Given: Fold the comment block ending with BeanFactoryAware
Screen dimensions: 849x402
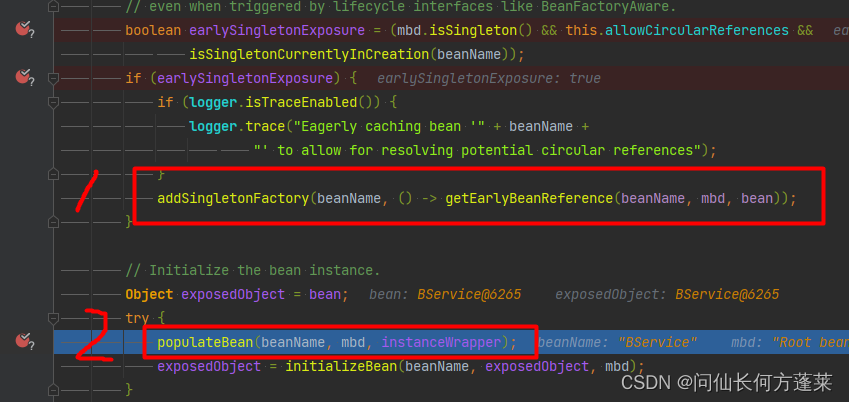Looking at the screenshot, I should click(53, 7).
